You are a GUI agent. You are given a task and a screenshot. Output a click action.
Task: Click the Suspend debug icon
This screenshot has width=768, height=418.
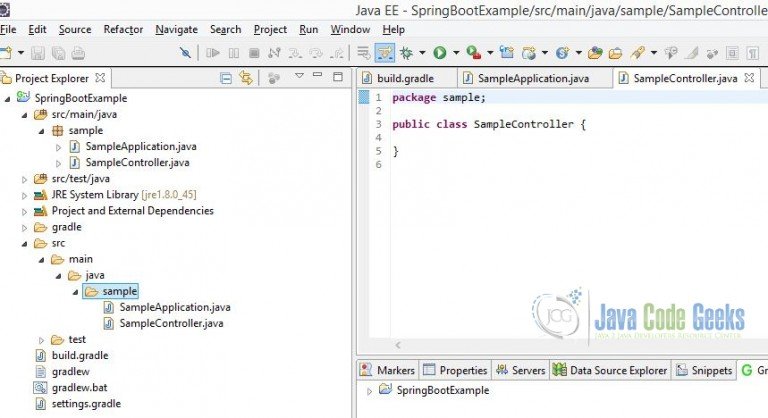234,52
